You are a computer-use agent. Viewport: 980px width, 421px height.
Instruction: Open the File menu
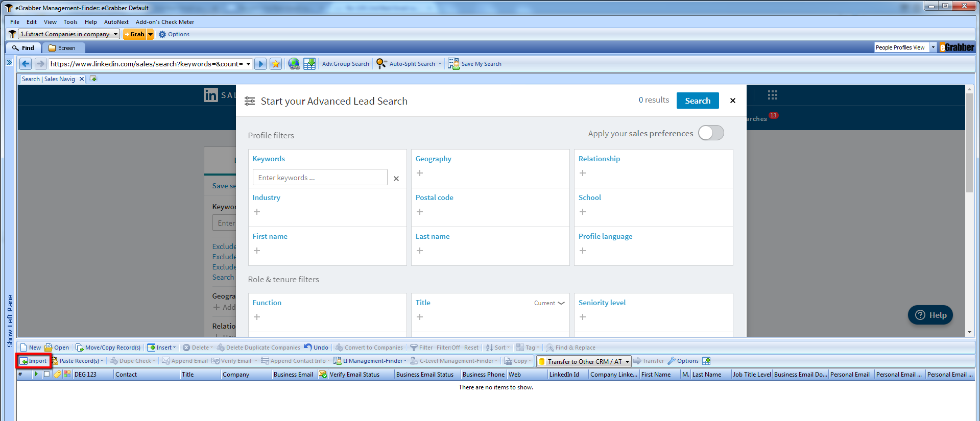[15, 22]
